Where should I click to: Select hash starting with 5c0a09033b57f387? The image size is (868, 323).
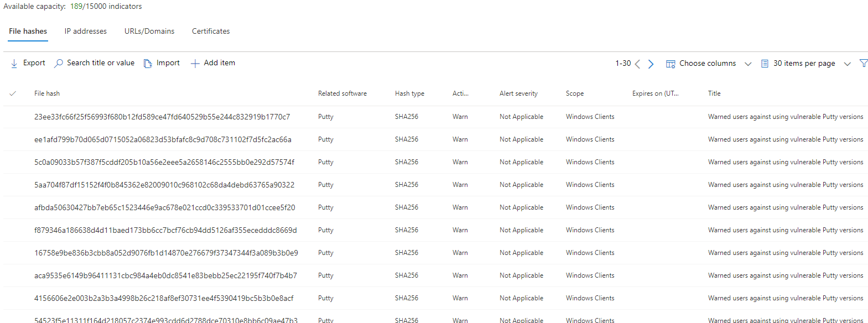pyautogui.click(x=164, y=162)
